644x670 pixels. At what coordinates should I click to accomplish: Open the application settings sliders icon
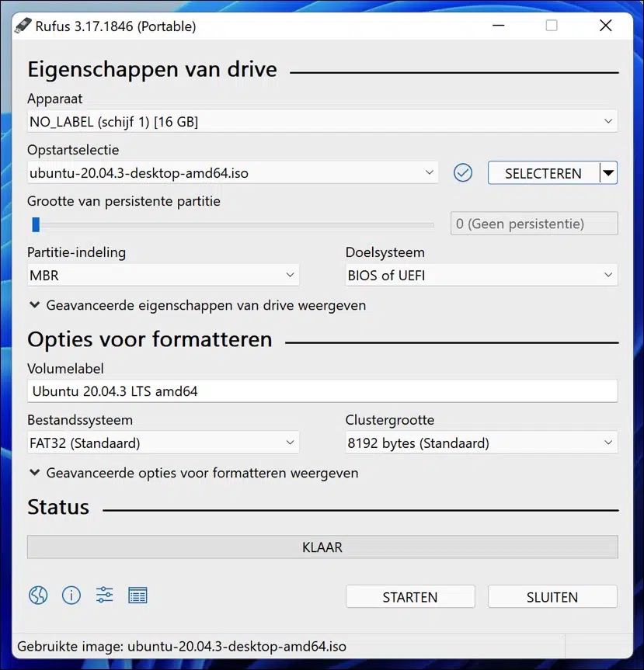coord(104,595)
